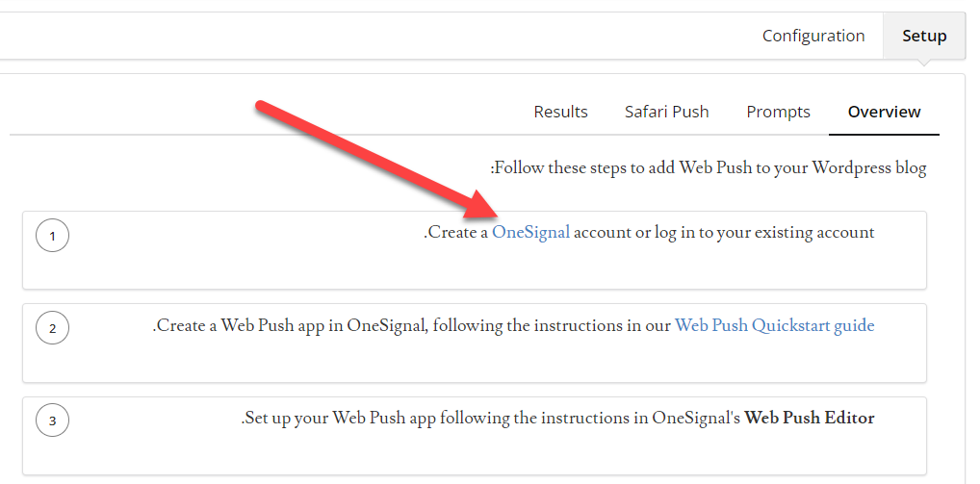This screenshot has height=484, width=980.
Task: Click the step 2 number circle
Action: pyautogui.click(x=52, y=328)
